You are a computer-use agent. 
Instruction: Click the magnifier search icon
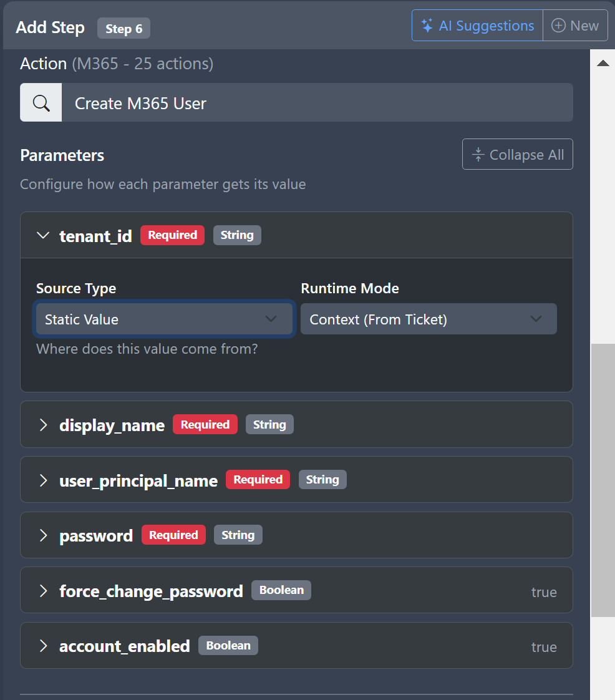pos(41,103)
